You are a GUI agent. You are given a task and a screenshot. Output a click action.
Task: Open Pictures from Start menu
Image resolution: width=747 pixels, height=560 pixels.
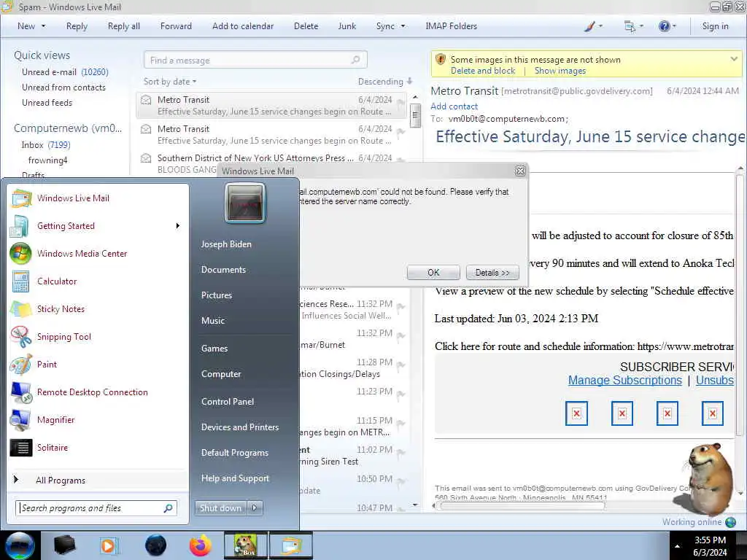click(x=216, y=295)
